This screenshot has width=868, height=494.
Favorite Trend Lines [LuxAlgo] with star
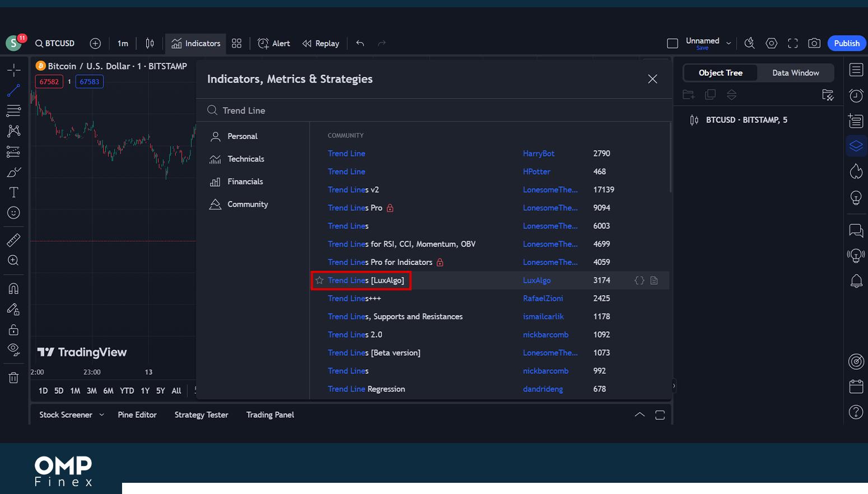pos(319,280)
